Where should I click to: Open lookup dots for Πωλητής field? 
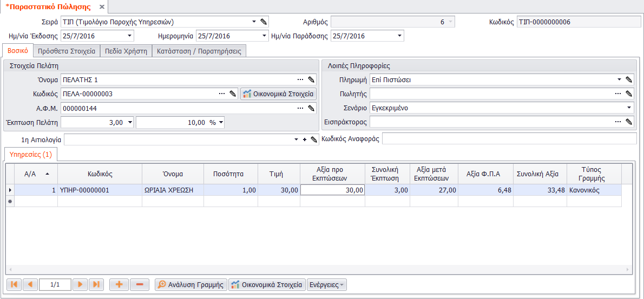coord(618,94)
